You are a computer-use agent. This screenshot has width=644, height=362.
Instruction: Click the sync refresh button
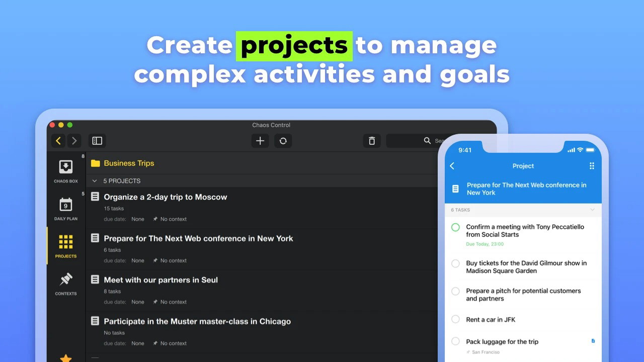[x=283, y=141]
